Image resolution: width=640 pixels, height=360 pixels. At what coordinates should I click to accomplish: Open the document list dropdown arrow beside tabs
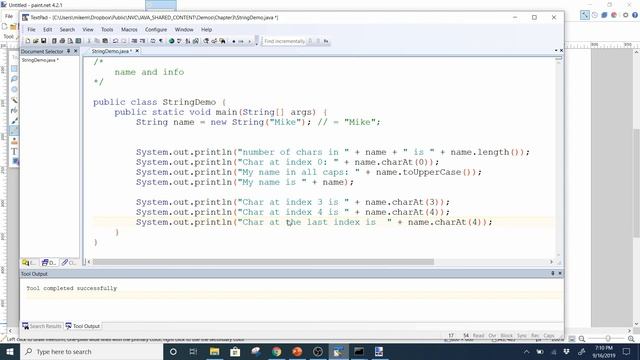pyautogui.click(x=556, y=51)
